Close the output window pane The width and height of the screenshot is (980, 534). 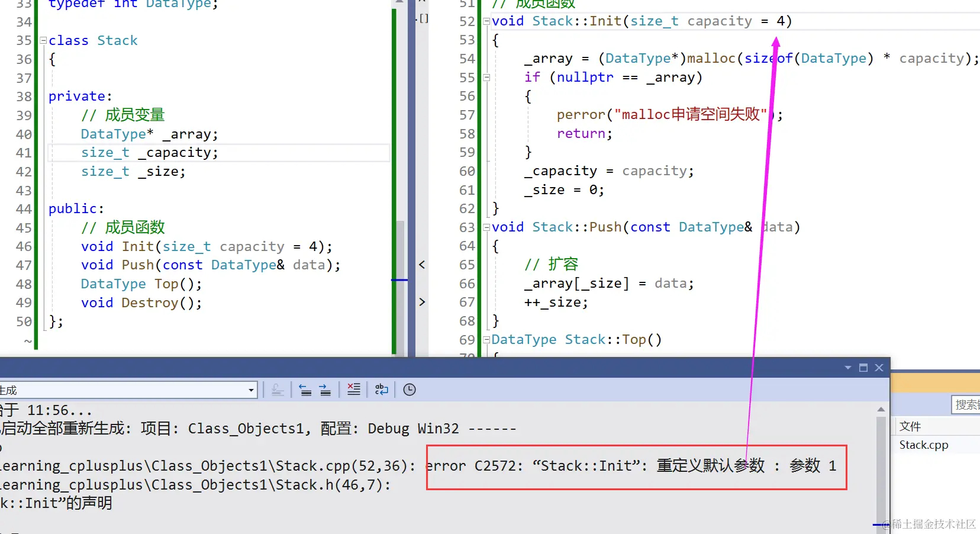pyautogui.click(x=879, y=368)
